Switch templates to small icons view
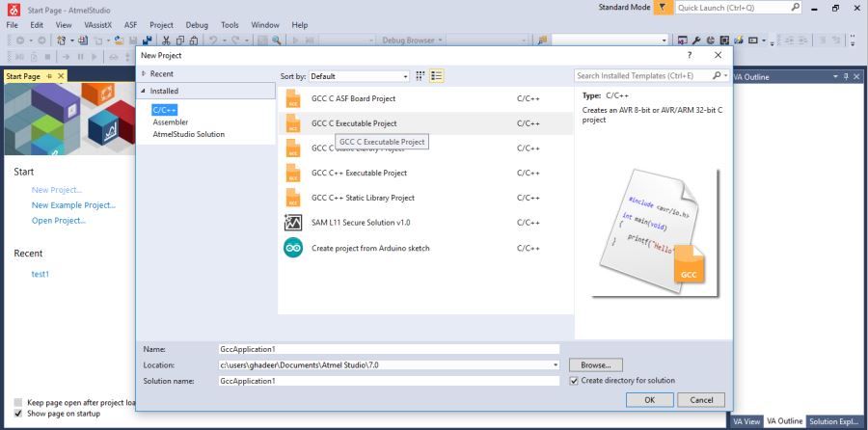Image resolution: width=868 pixels, height=430 pixels. (420, 76)
